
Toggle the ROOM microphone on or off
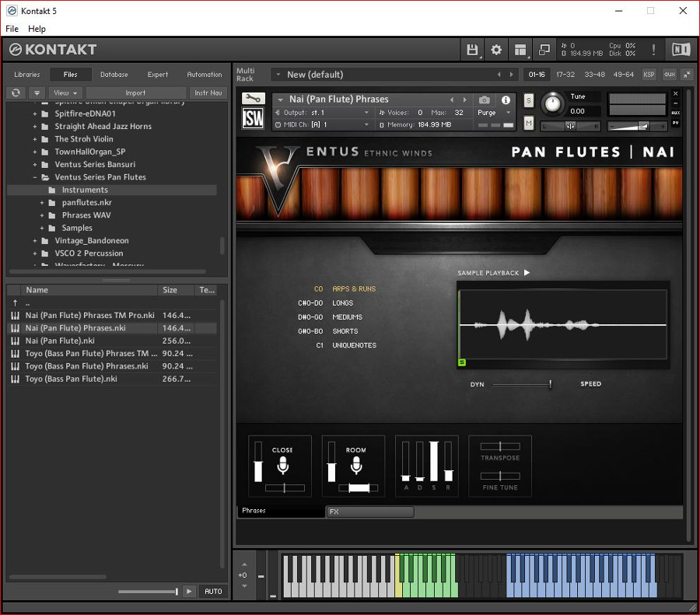[355, 465]
